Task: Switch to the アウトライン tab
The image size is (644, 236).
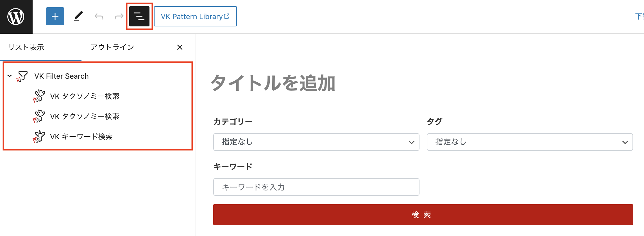Action: pyautogui.click(x=112, y=47)
